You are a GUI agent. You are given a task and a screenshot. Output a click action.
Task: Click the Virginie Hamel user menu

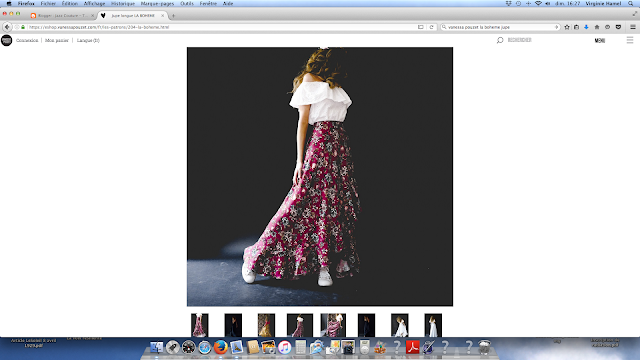[x=603, y=3]
